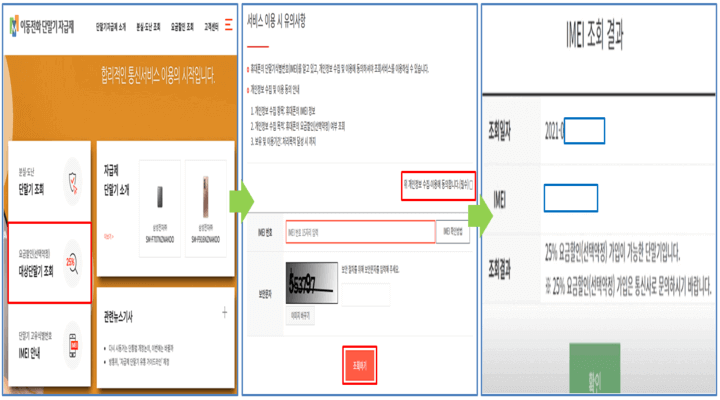The image size is (720, 400).
Task: Open 요금할인 조회 menu
Action: pyautogui.click(x=182, y=27)
